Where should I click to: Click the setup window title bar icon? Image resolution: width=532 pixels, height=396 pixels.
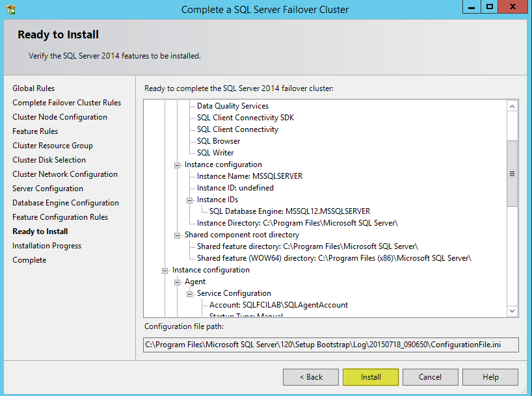11,9
